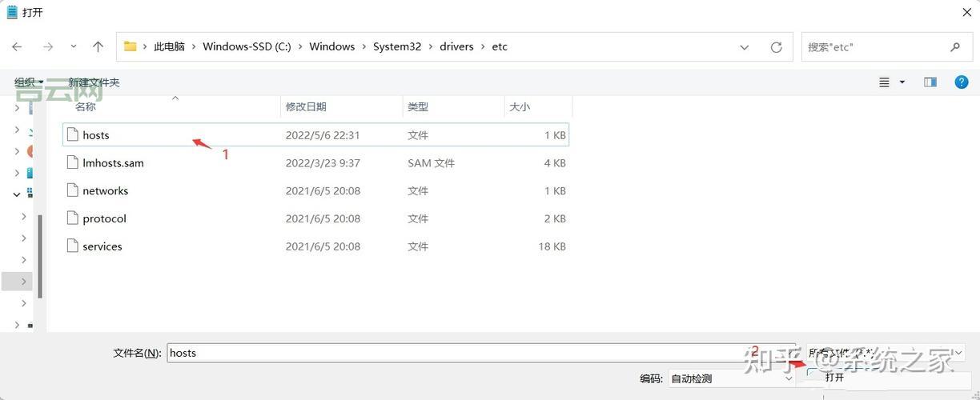Select the hosts file
The width and height of the screenshot is (980, 400).
96,135
